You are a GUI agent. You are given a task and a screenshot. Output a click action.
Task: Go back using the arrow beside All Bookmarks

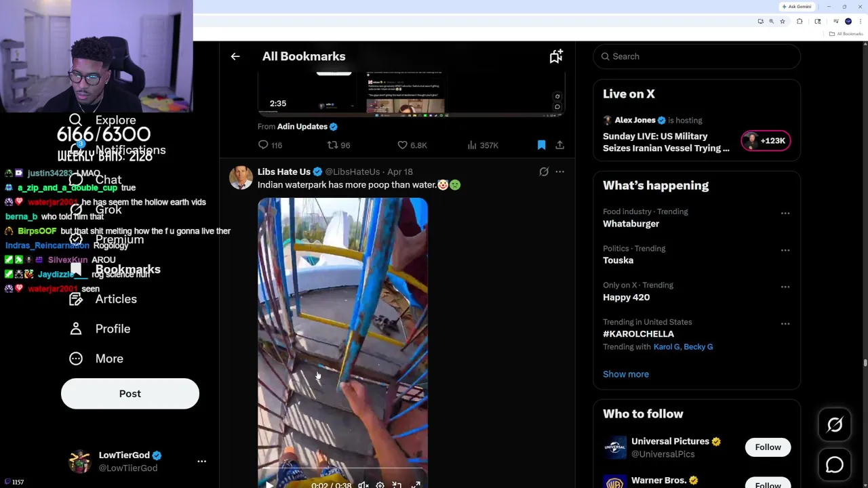(x=235, y=56)
